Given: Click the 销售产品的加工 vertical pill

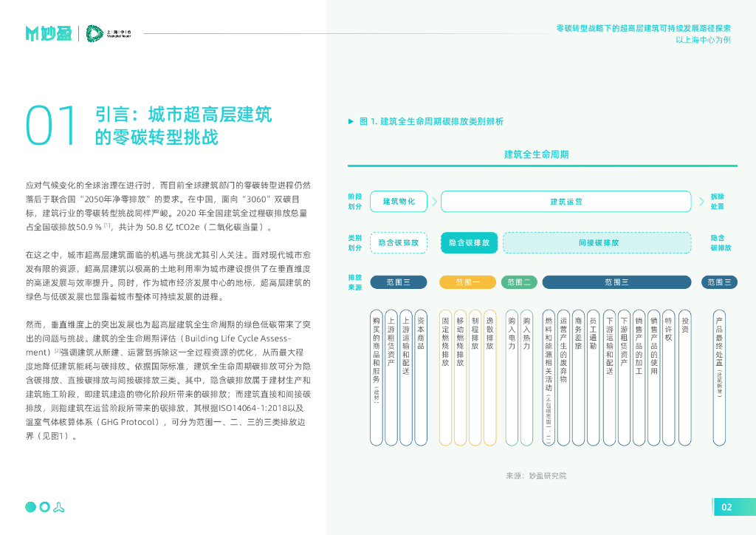Looking at the screenshot, I should (639, 378).
